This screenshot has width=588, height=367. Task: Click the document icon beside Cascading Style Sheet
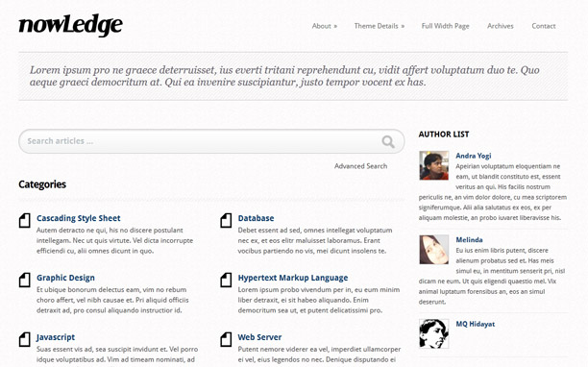point(25,220)
